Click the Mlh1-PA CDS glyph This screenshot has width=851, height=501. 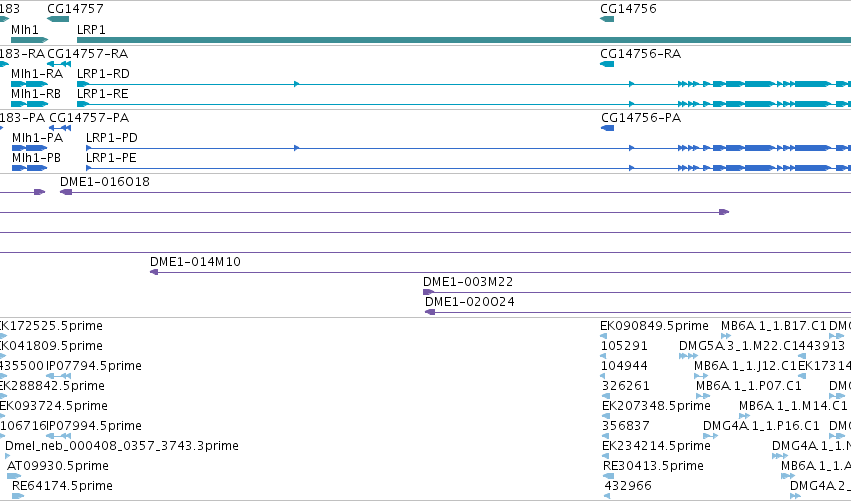click(29, 148)
